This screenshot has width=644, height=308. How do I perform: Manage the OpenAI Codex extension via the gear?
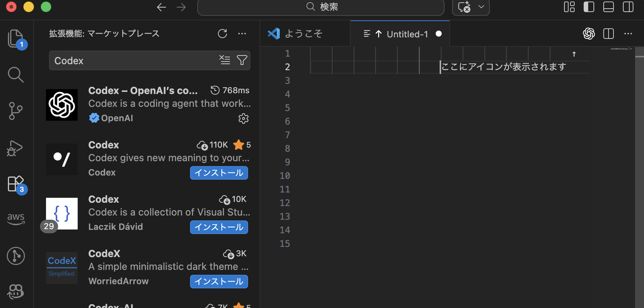tap(244, 119)
